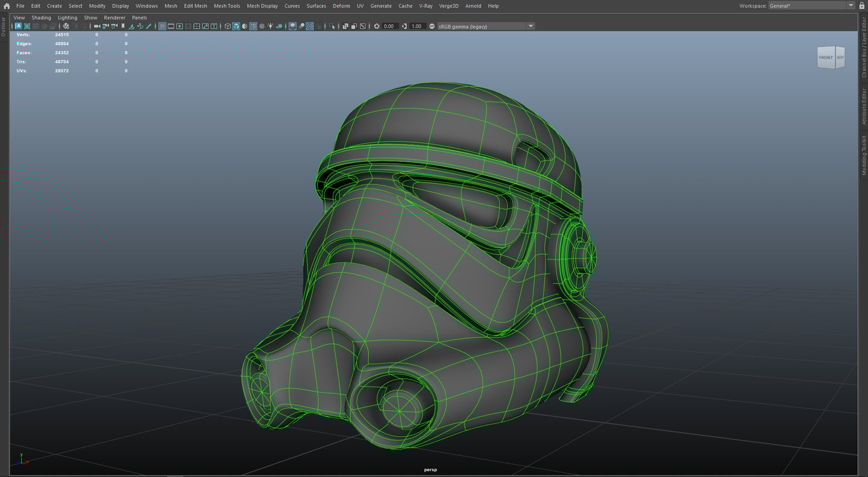The image size is (868, 477).
Task: Click the 2D pan/zoom icon
Action: tap(140, 26)
